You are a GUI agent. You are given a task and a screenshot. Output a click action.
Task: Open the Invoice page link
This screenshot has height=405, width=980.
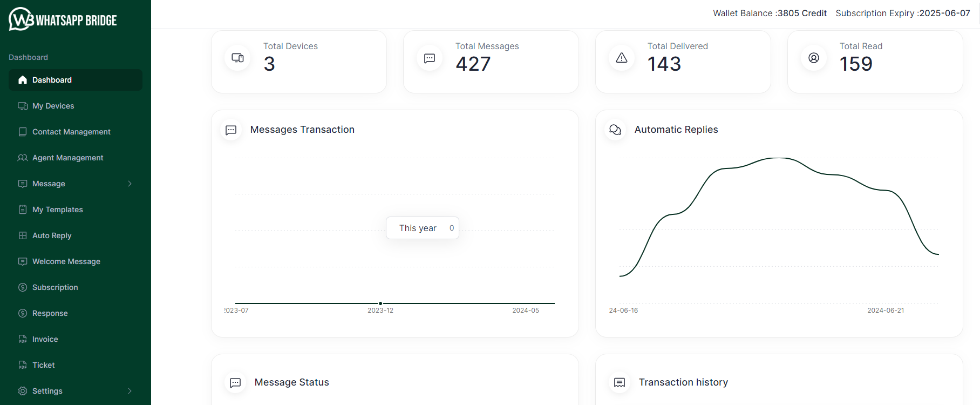coord(76,339)
